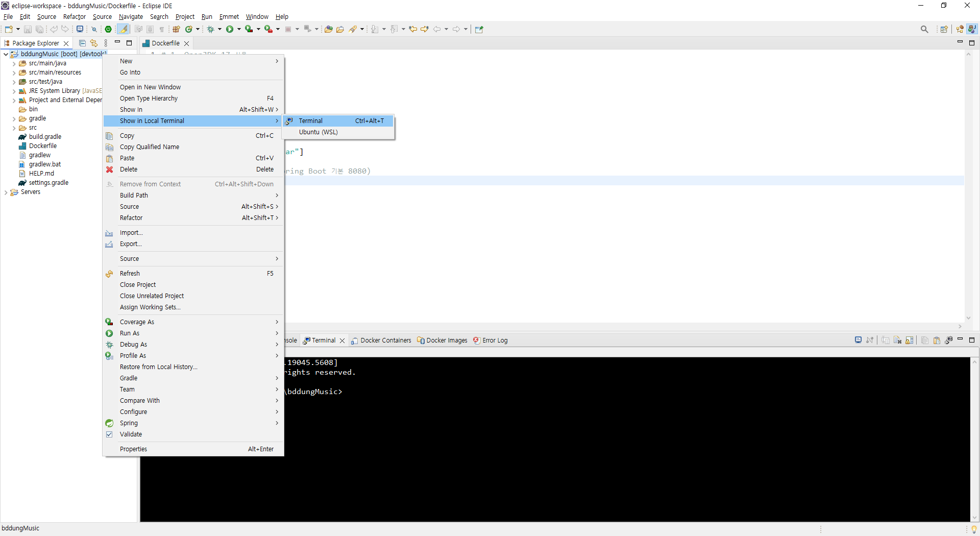
Task: Select Terminal in the submenu
Action: pos(338,121)
